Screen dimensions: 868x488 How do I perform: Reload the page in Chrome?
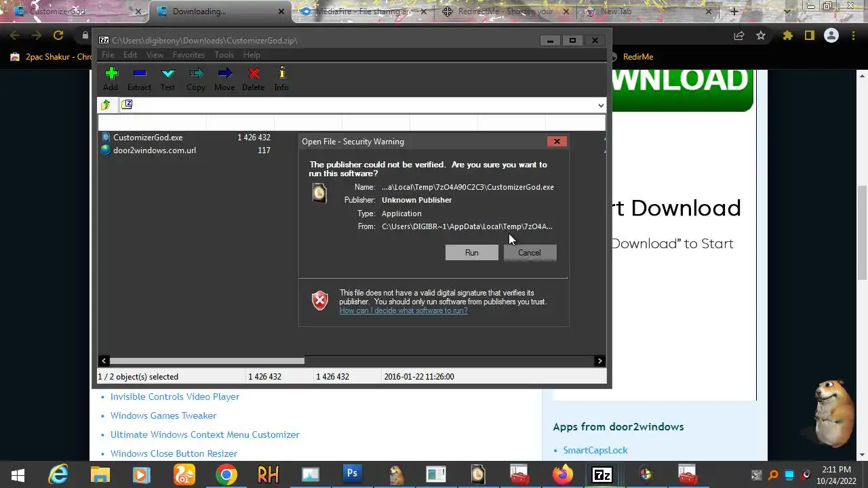(x=58, y=35)
